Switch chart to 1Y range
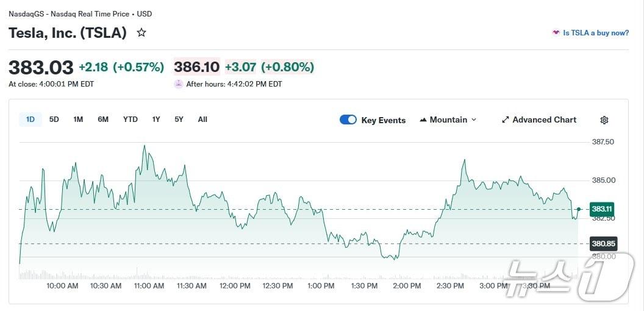This screenshot has width=644, height=311. click(x=156, y=120)
